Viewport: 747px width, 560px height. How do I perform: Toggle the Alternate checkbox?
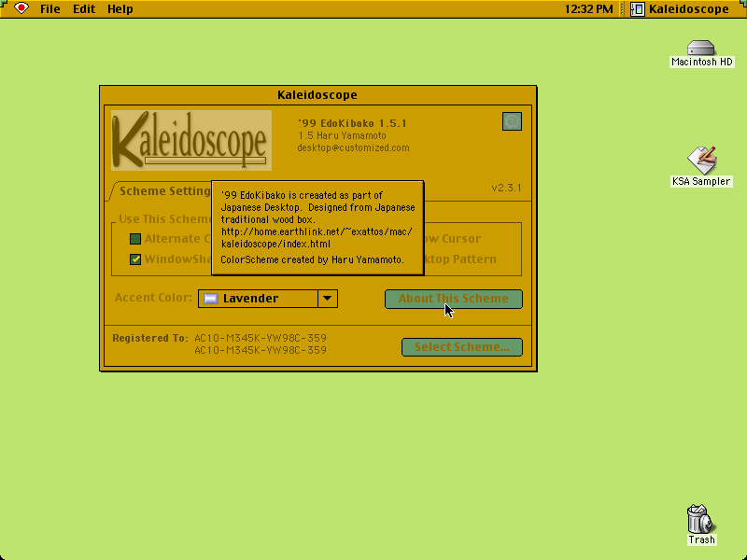(x=135, y=239)
